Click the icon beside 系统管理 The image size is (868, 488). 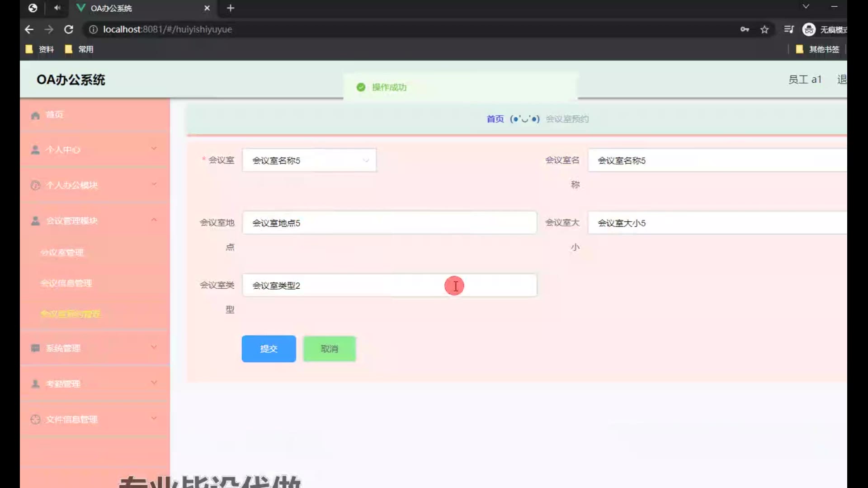pyautogui.click(x=35, y=348)
